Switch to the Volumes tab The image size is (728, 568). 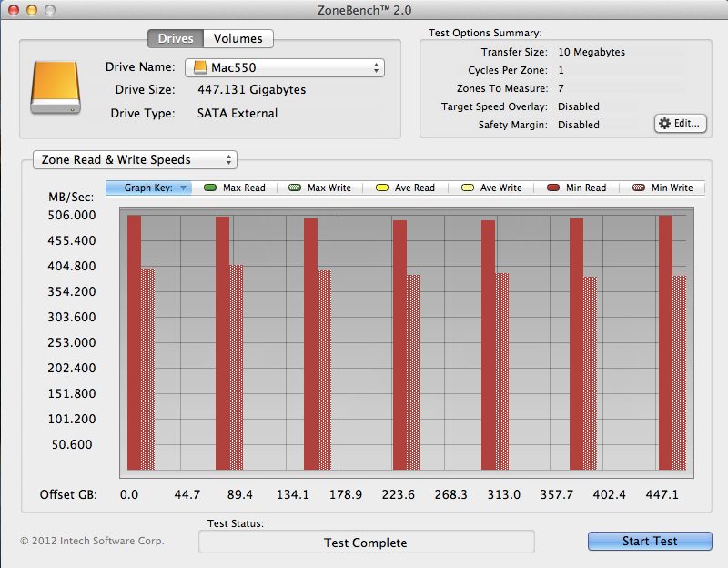coord(238,39)
